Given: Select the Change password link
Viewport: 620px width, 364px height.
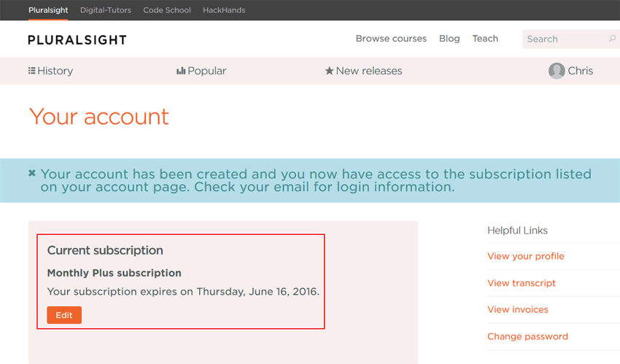Looking at the screenshot, I should click(x=527, y=336).
